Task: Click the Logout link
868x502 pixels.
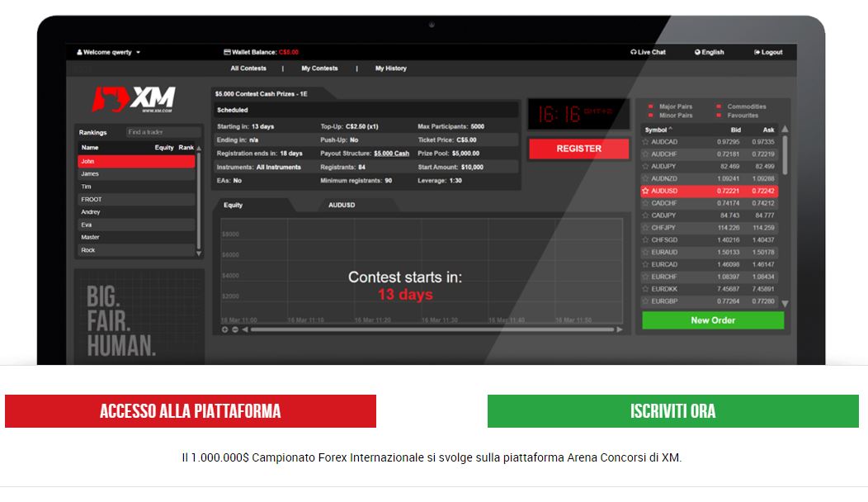Action: (x=768, y=52)
